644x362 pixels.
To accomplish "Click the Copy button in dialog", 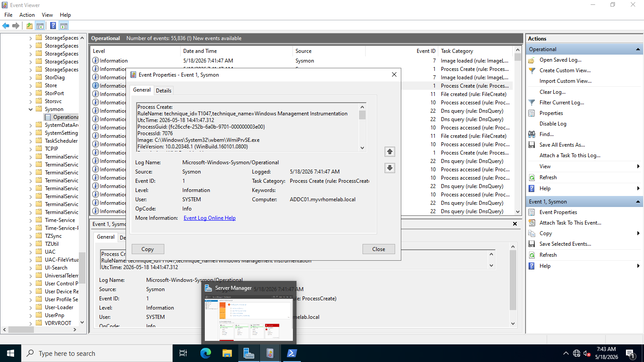I will point(148,249).
